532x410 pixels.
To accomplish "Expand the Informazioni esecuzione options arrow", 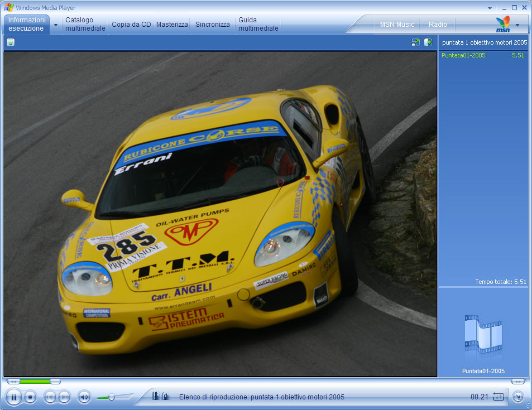I will tap(56, 25).
